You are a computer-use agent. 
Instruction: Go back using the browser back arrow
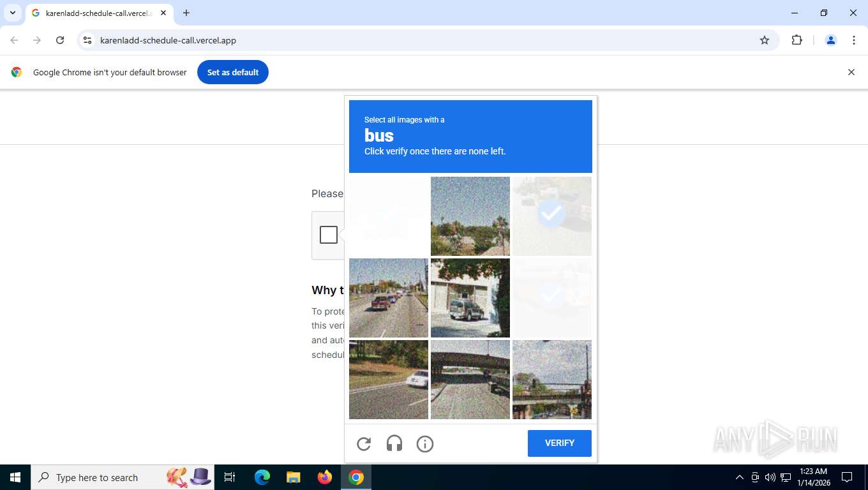point(14,40)
